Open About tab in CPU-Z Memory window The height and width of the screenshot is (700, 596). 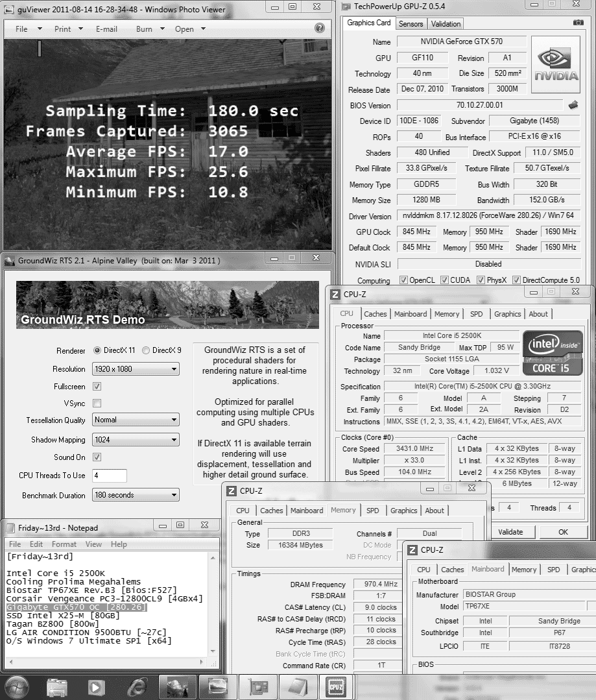[x=435, y=511]
